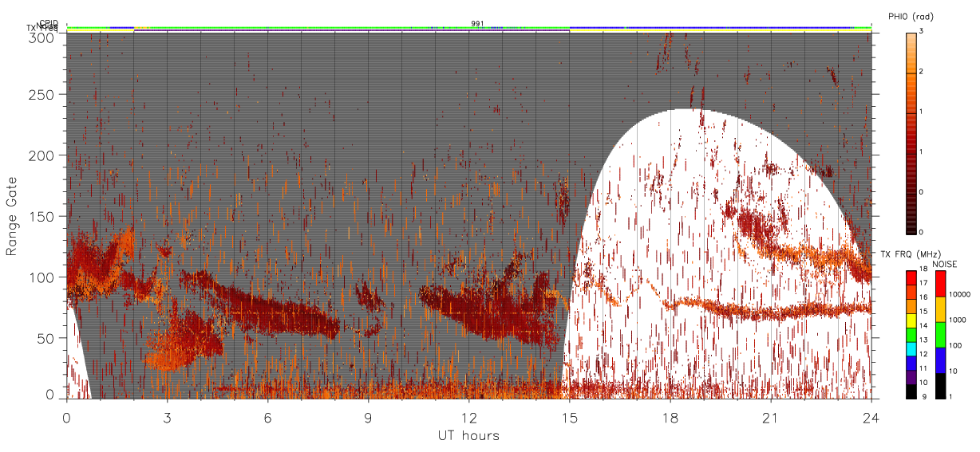The width and height of the screenshot is (980, 452).
Task: Click the 'NOISE' legend title
Action: click(945, 264)
